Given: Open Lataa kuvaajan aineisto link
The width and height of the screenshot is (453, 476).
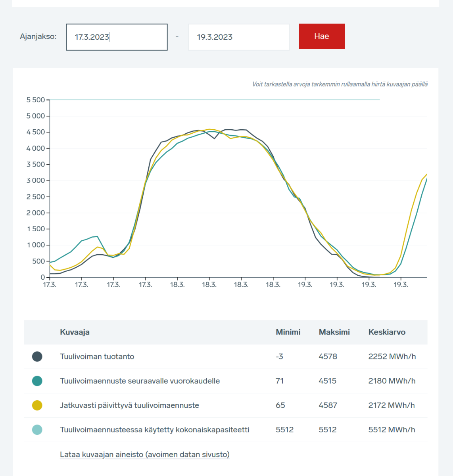Looking at the screenshot, I should (145, 455).
